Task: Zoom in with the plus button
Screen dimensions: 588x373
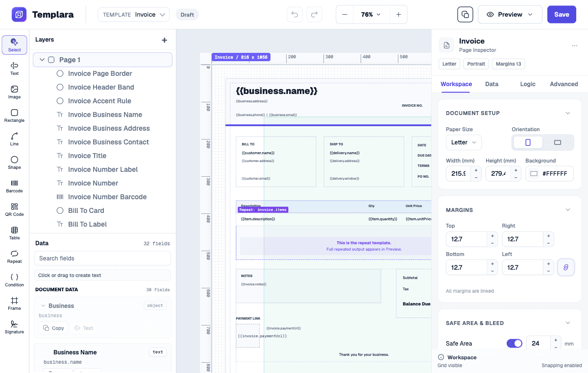Action: [x=398, y=14]
